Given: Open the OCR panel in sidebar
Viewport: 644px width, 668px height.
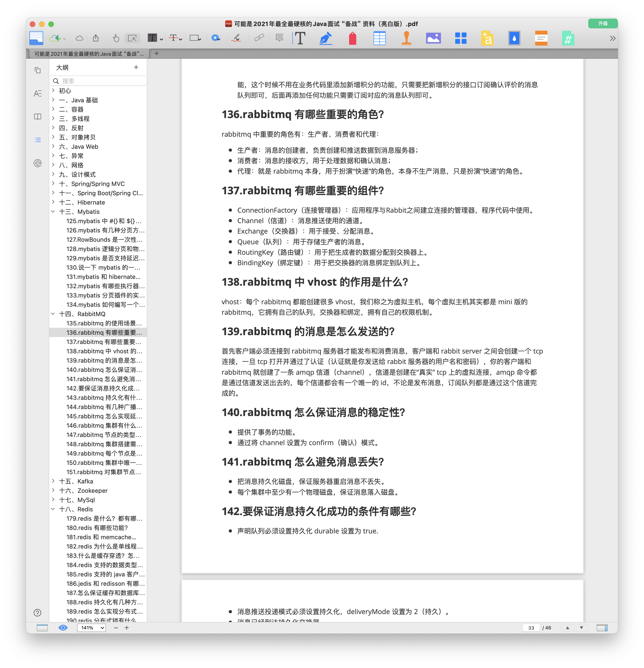Looking at the screenshot, I should [x=37, y=163].
